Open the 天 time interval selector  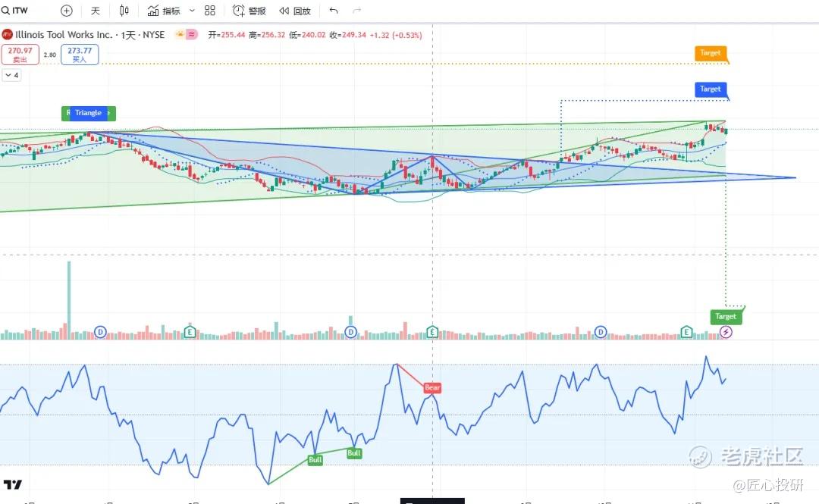click(x=96, y=11)
